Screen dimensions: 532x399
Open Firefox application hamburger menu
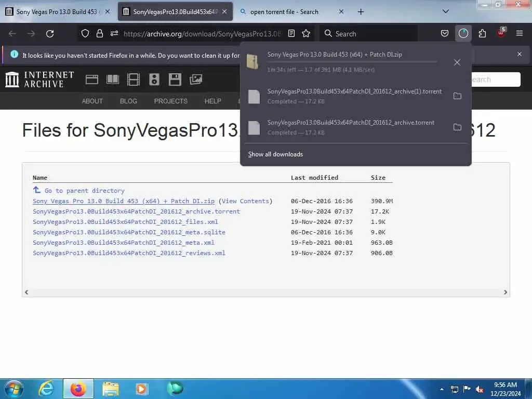(520, 33)
